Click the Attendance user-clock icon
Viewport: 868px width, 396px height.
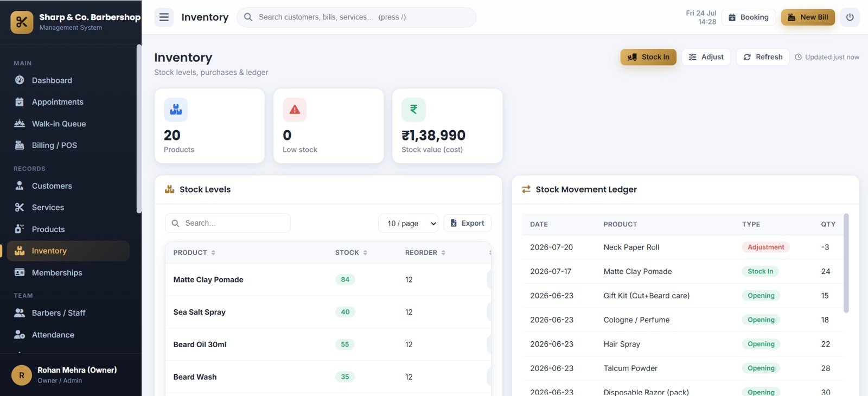pyautogui.click(x=20, y=335)
